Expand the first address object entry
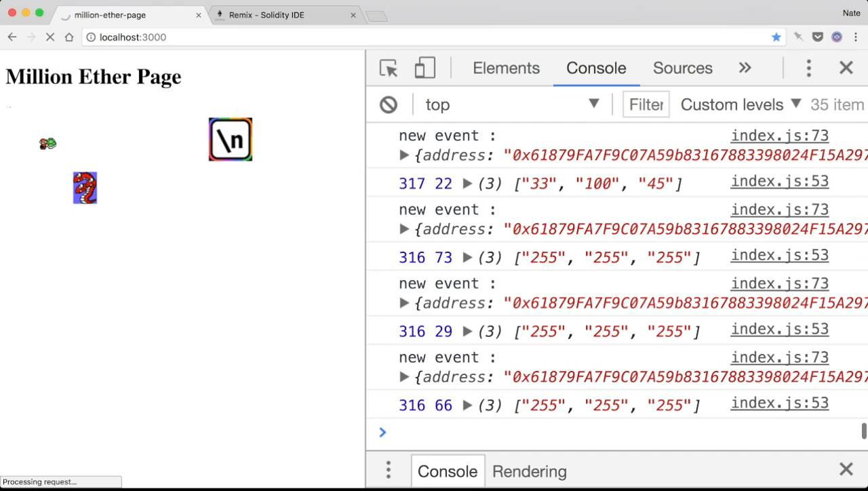868x491 pixels. click(404, 155)
